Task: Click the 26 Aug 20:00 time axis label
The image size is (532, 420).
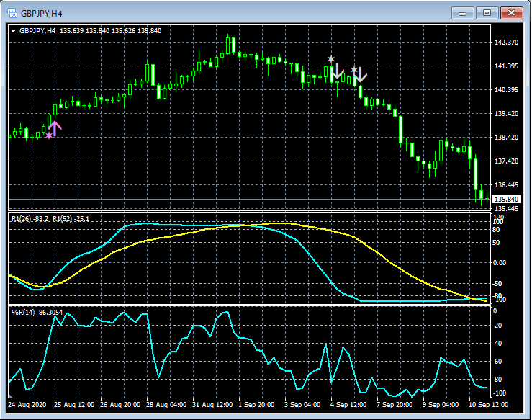Action: tap(120, 405)
